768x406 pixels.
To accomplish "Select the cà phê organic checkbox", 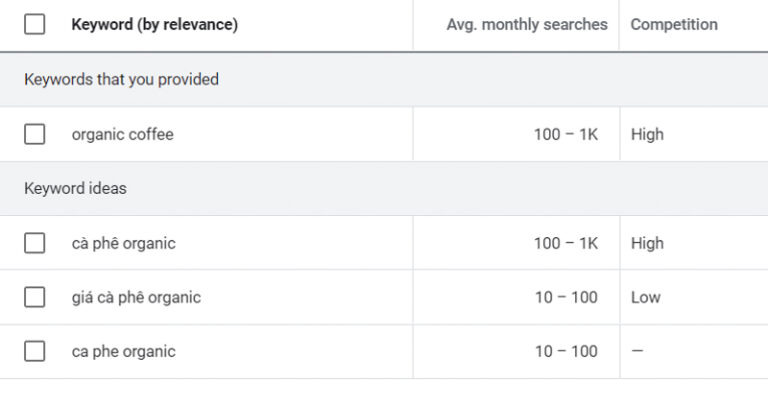I will (35, 243).
